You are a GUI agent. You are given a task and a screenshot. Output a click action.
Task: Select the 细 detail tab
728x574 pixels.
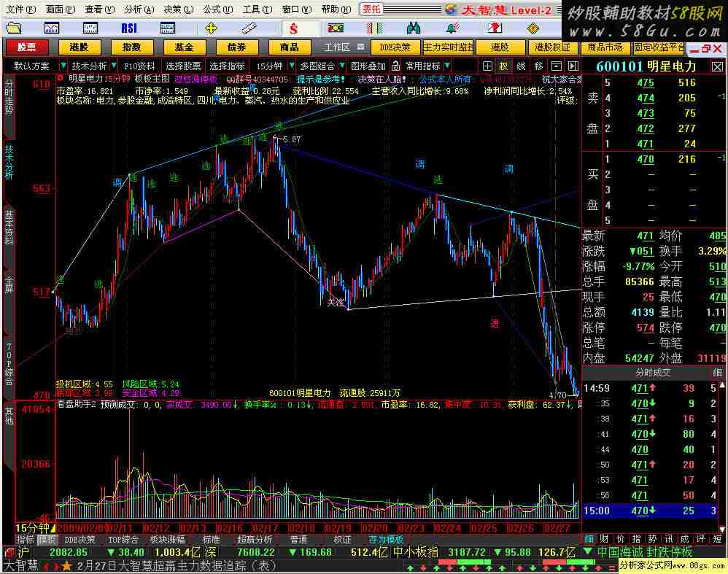pyautogui.click(x=589, y=539)
